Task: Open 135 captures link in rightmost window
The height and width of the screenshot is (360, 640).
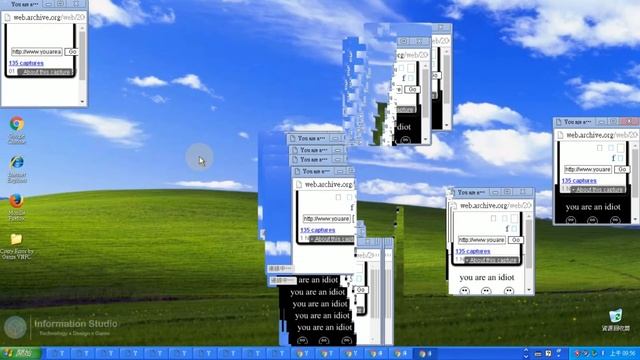Action: coord(579,180)
